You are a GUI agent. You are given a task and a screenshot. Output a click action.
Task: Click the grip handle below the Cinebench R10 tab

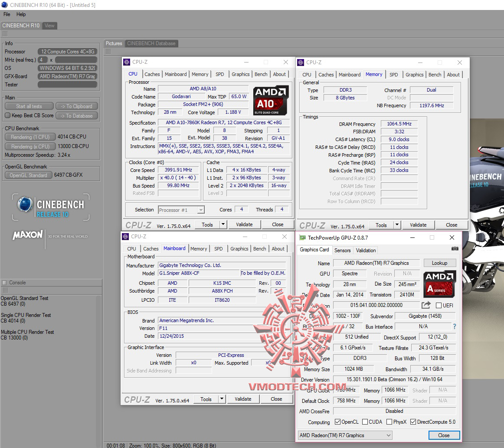click(x=5, y=34)
